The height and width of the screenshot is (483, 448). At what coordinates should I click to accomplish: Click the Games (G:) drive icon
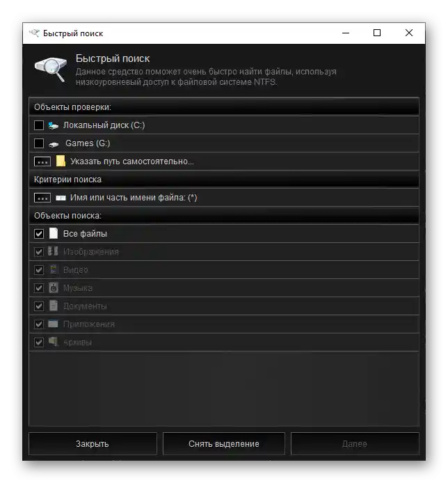(x=54, y=145)
